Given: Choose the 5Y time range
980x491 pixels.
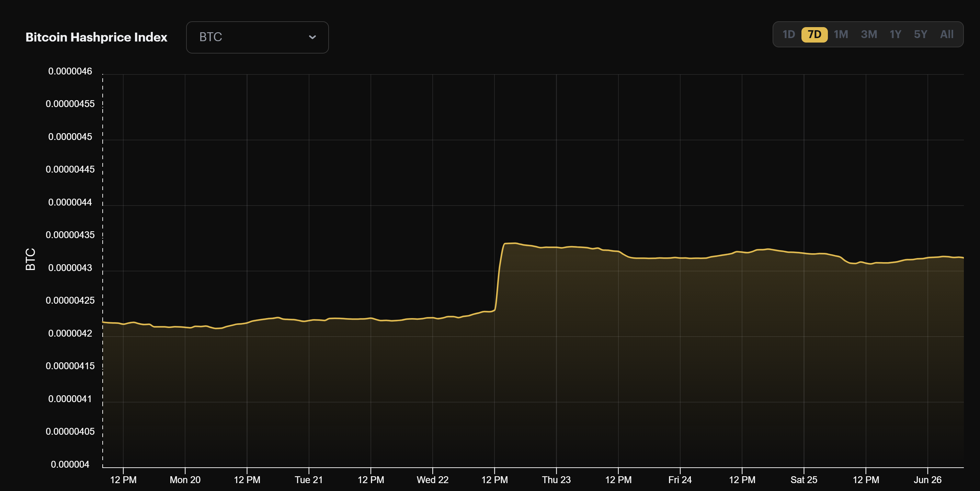Looking at the screenshot, I should click(x=920, y=35).
